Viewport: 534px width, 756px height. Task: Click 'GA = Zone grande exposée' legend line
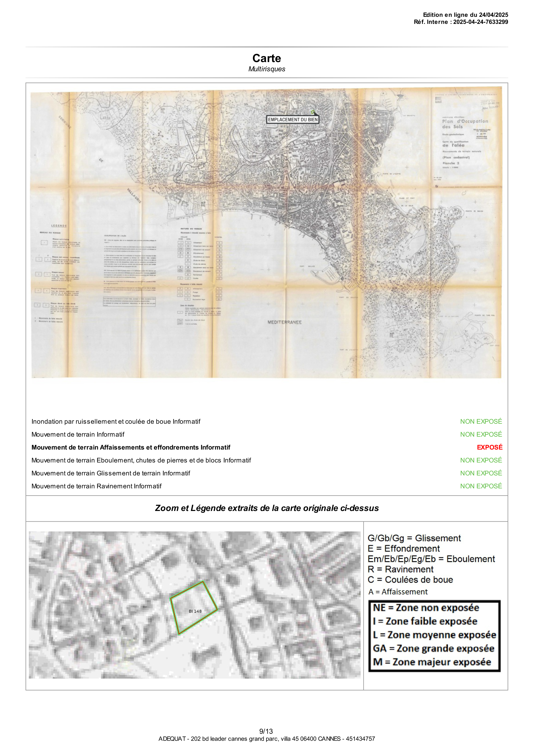[x=433, y=648]
